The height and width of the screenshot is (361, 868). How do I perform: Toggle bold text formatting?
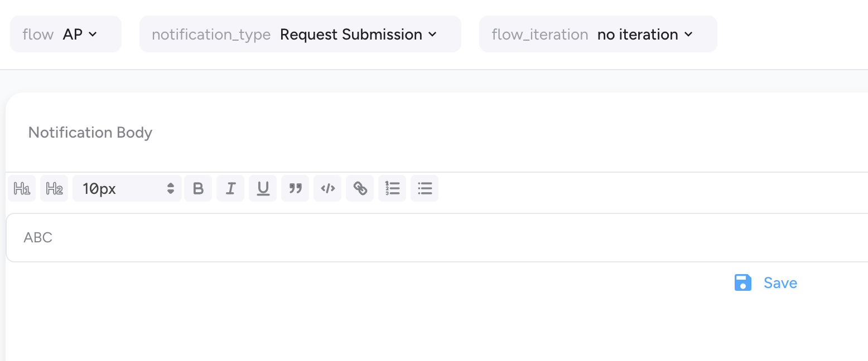(x=198, y=188)
